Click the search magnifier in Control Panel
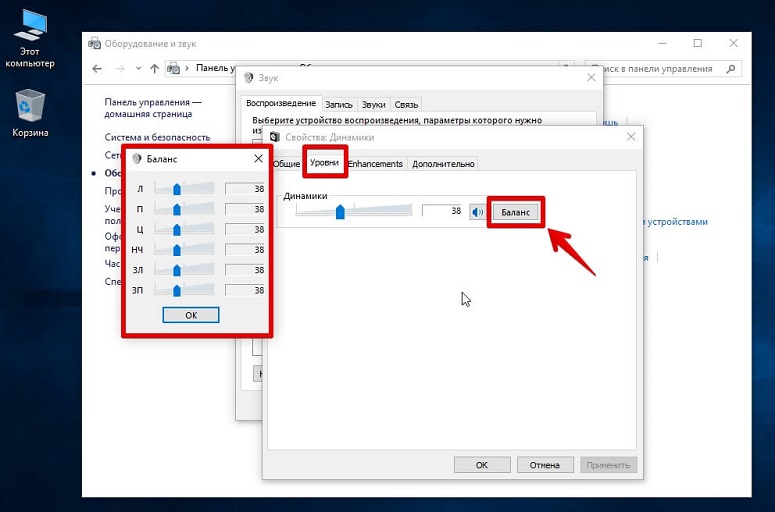The image size is (775, 512). click(x=731, y=69)
